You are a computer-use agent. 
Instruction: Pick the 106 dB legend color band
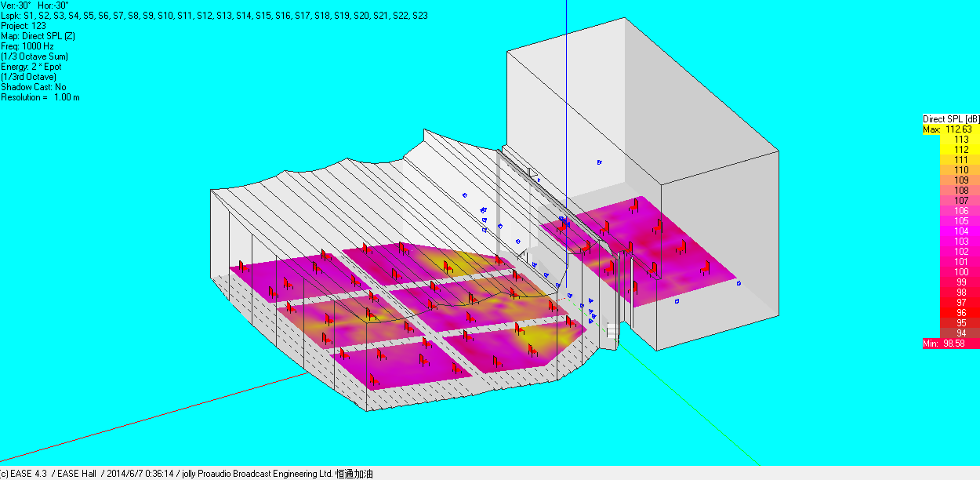click(951, 211)
